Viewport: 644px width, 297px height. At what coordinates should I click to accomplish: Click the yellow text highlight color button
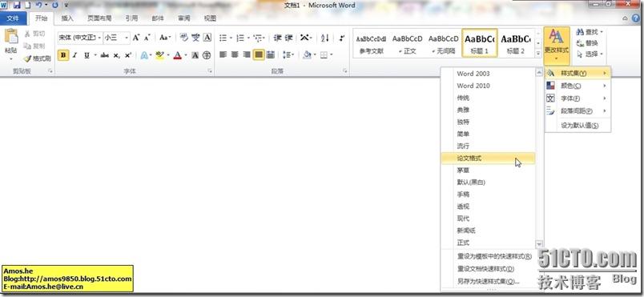159,55
